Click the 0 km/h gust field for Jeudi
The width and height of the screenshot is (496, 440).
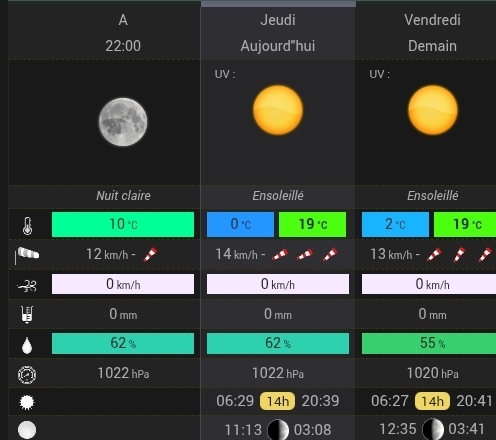point(278,284)
